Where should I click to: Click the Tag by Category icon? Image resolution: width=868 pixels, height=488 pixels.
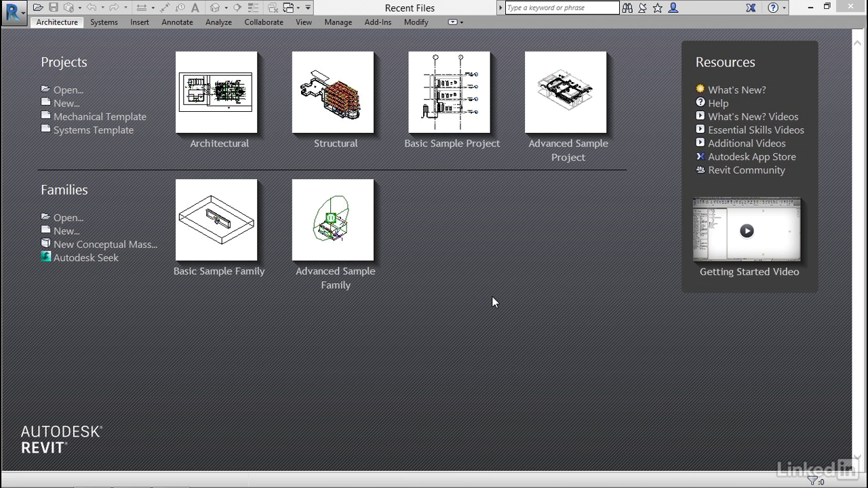[x=180, y=7]
